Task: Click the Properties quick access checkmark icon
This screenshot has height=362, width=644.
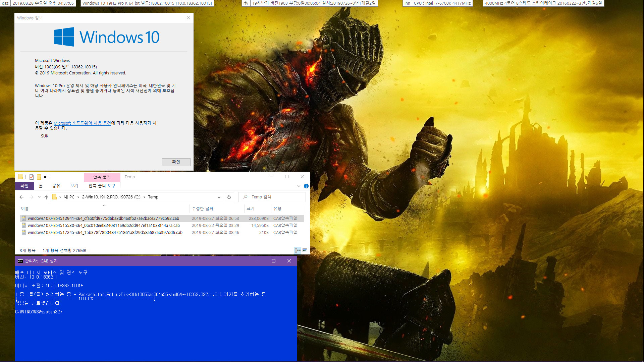Action: (x=32, y=177)
